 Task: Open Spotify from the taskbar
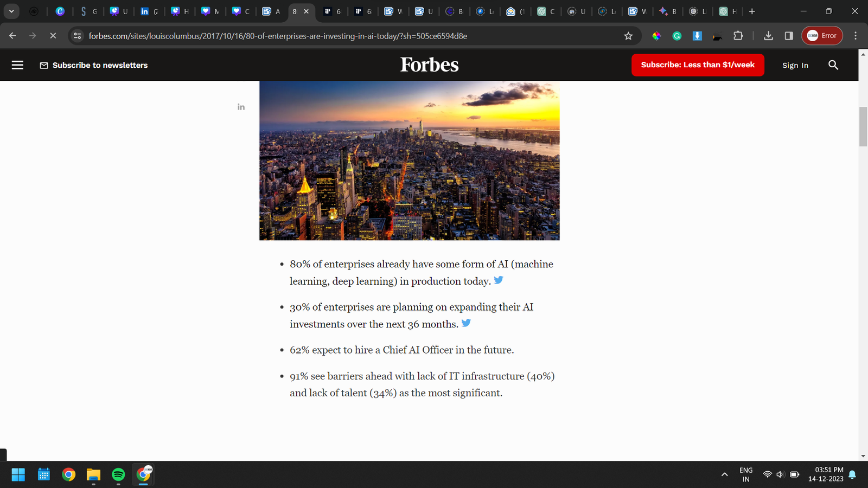tap(118, 475)
